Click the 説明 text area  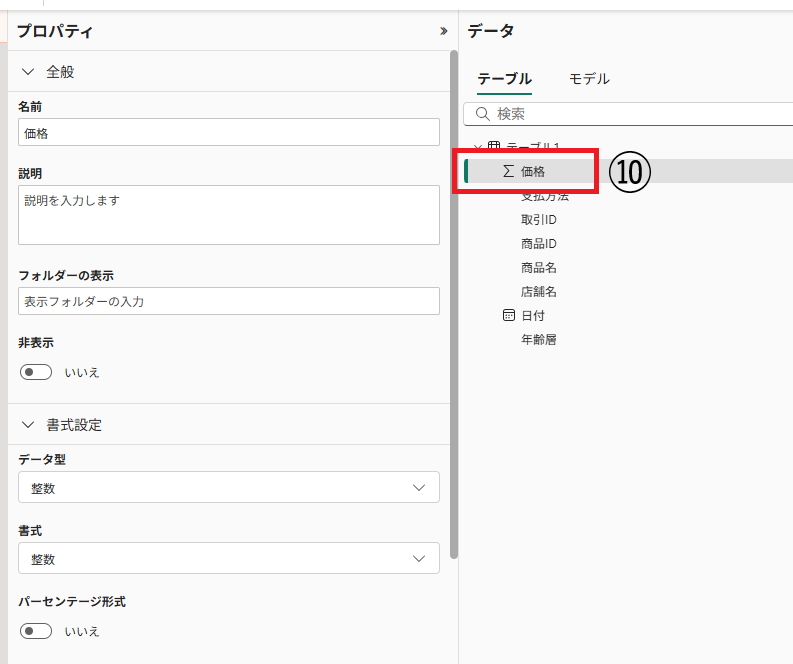pos(228,214)
